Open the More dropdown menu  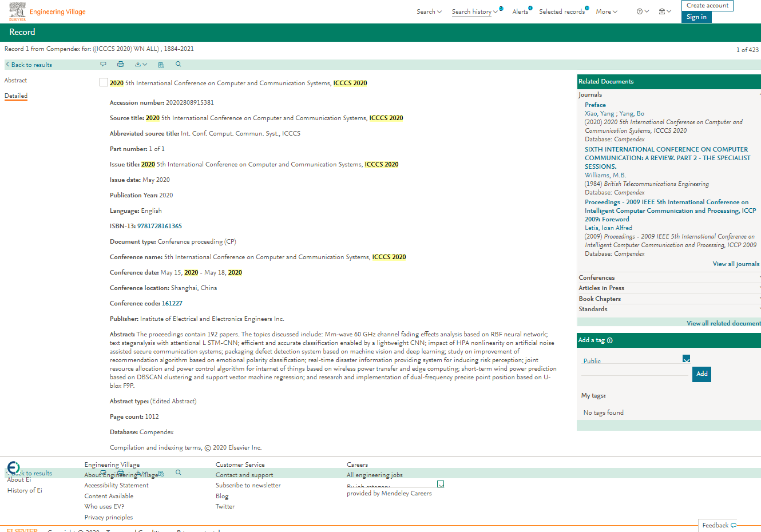coord(607,11)
